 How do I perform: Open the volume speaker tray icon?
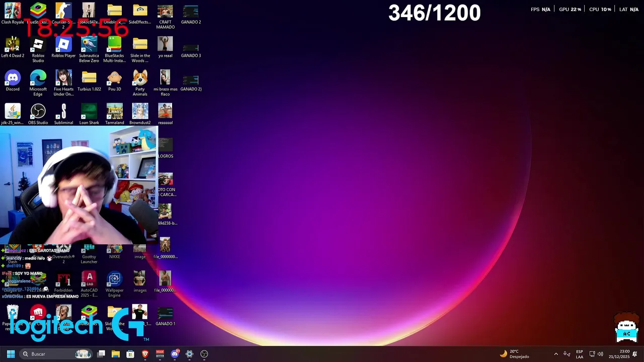coord(600,354)
